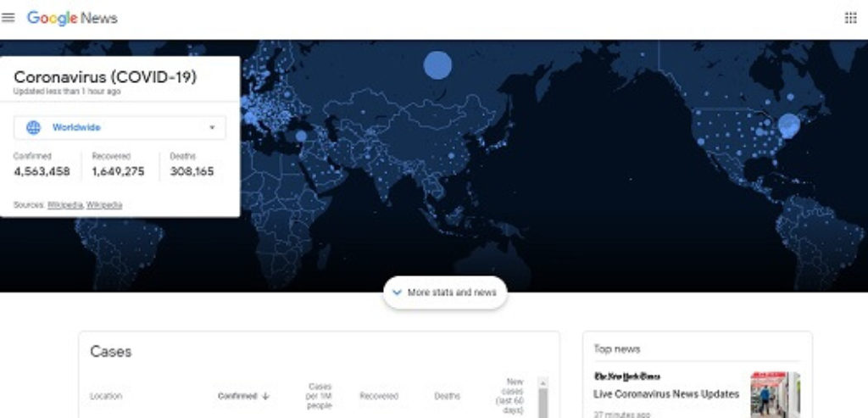This screenshot has height=418, width=868.
Task: Click The New York Times source logo
Action: (626, 376)
